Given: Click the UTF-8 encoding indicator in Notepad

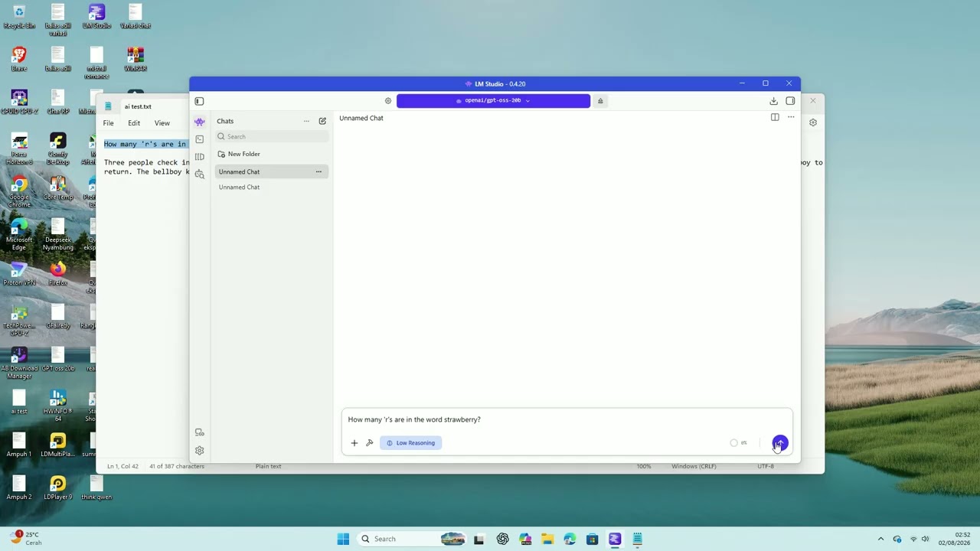Looking at the screenshot, I should pos(765,466).
